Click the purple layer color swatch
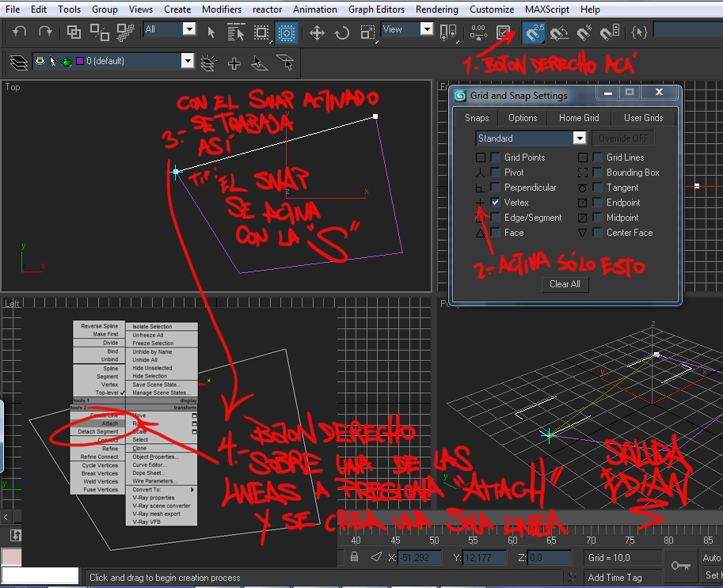Screen dimensions: 723x588 pos(80,61)
